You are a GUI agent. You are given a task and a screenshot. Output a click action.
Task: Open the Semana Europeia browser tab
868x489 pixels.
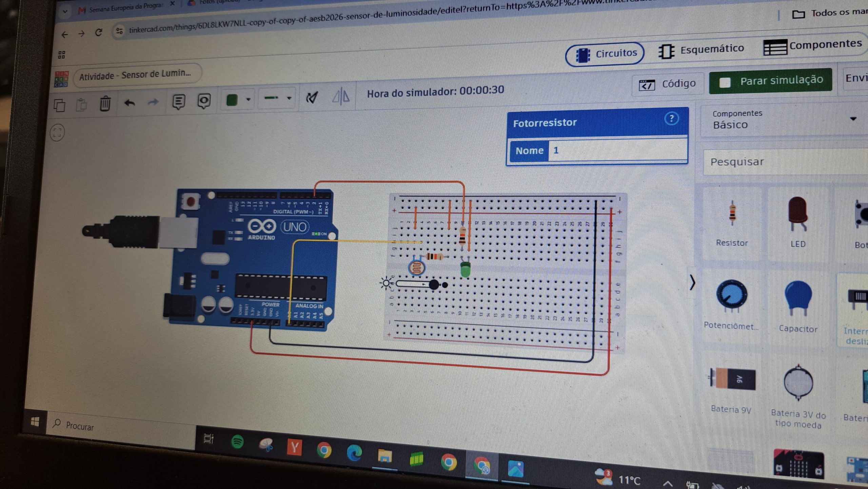[x=125, y=8]
